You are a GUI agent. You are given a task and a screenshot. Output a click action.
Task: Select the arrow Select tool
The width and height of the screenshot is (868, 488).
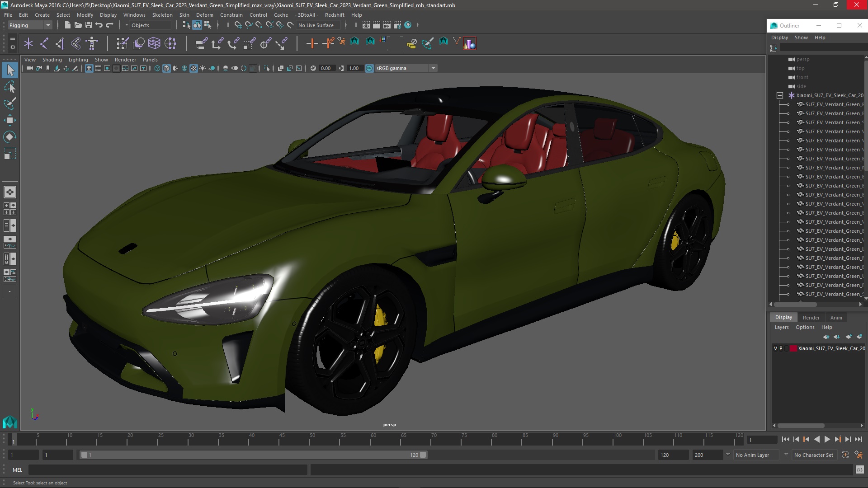[x=10, y=70]
